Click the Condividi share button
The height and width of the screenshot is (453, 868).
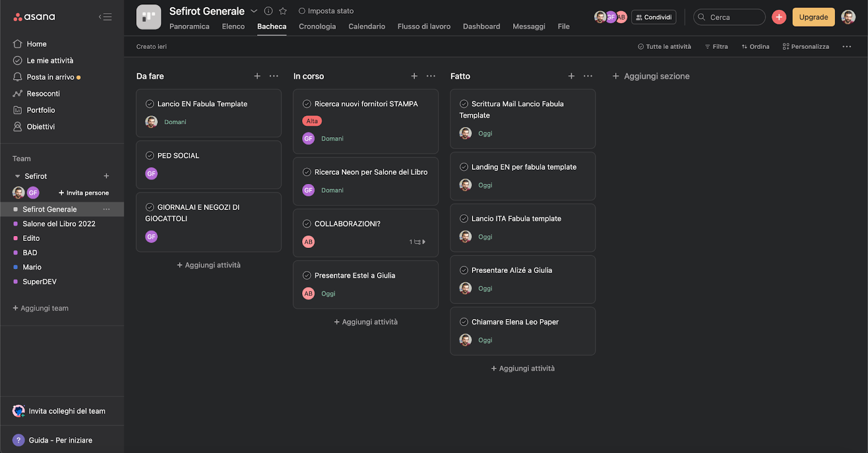pyautogui.click(x=654, y=17)
